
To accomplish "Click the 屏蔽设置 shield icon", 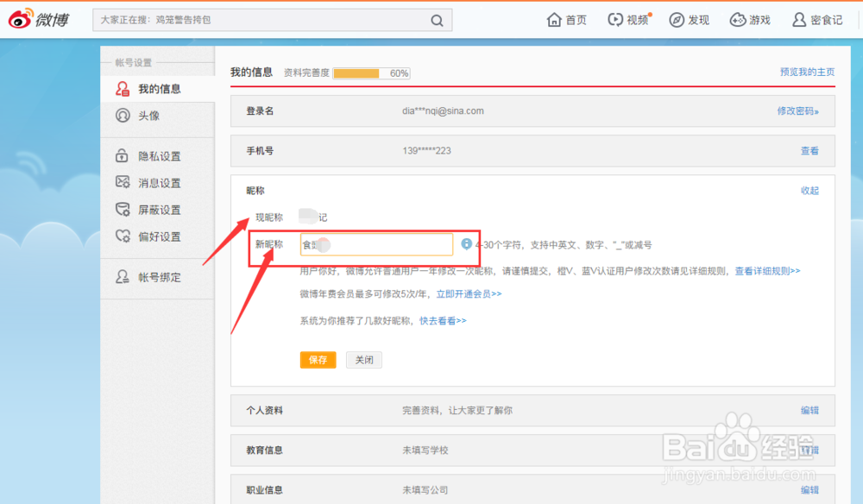I will (x=123, y=209).
